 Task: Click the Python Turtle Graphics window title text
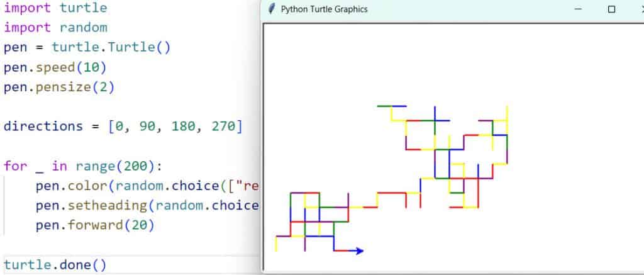325,9
